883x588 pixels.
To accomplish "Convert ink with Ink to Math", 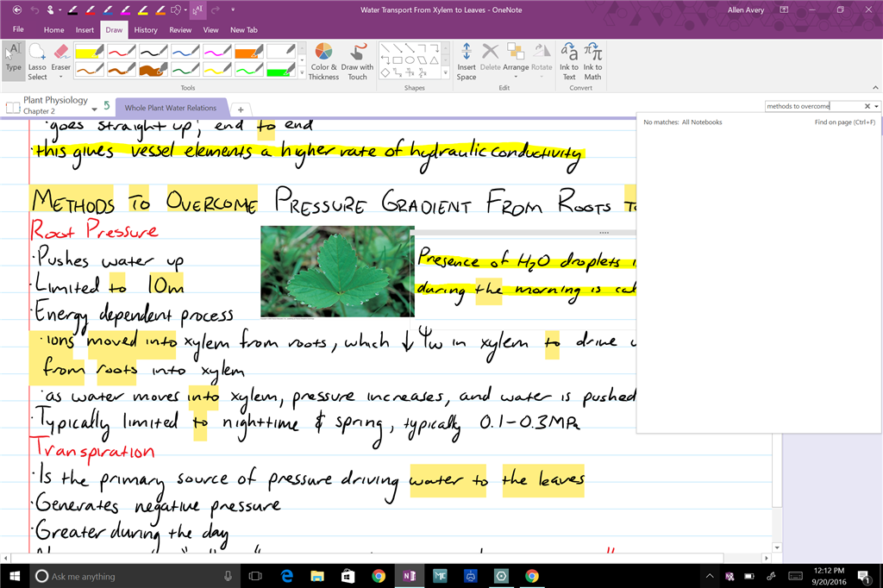I will [592, 61].
